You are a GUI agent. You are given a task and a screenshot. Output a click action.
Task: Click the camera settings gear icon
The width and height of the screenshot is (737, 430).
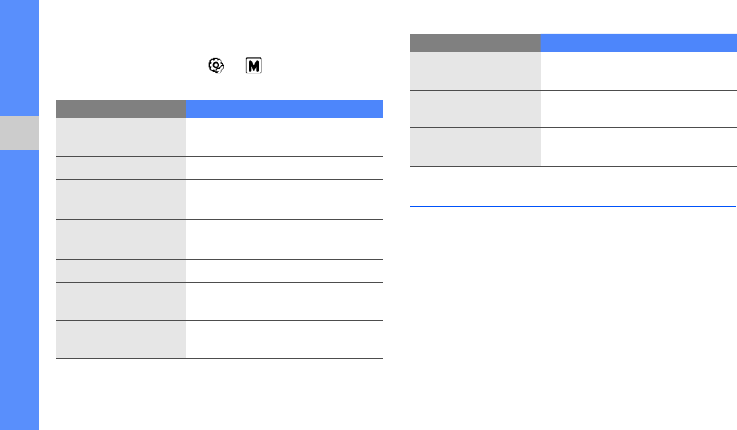click(x=215, y=65)
